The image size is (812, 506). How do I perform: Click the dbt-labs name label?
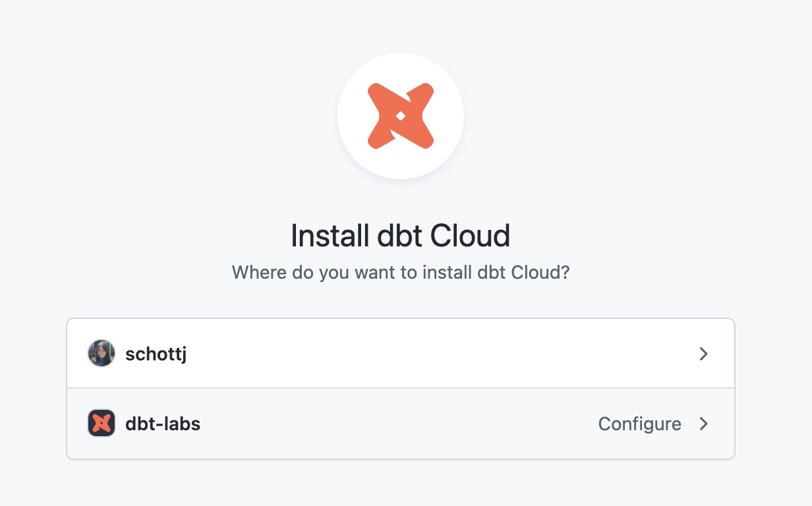(x=163, y=424)
